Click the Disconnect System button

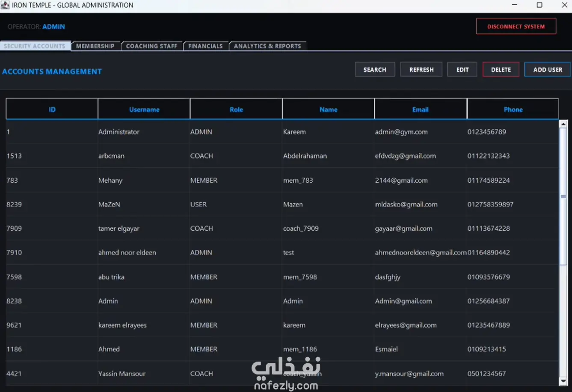click(x=516, y=26)
